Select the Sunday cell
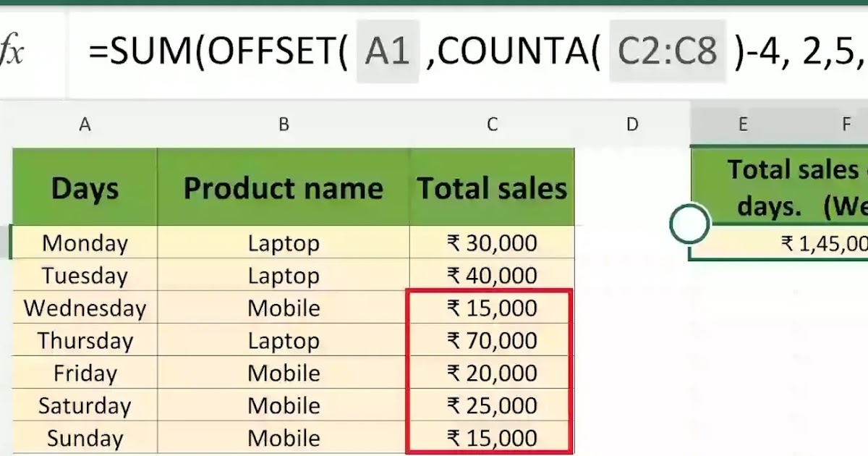The width and height of the screenshot is (868, 456). (x=85, y=438)
